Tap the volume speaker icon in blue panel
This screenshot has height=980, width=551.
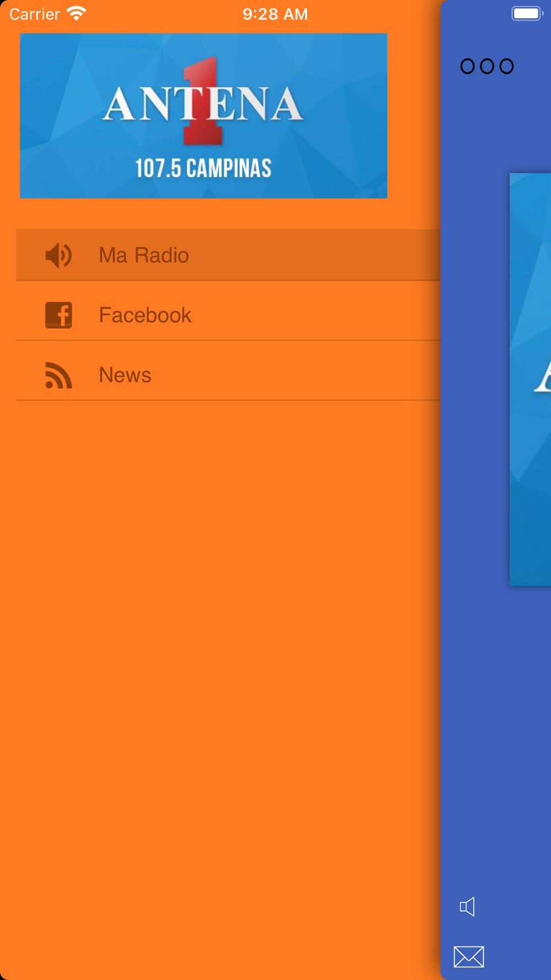click(467, 907)
